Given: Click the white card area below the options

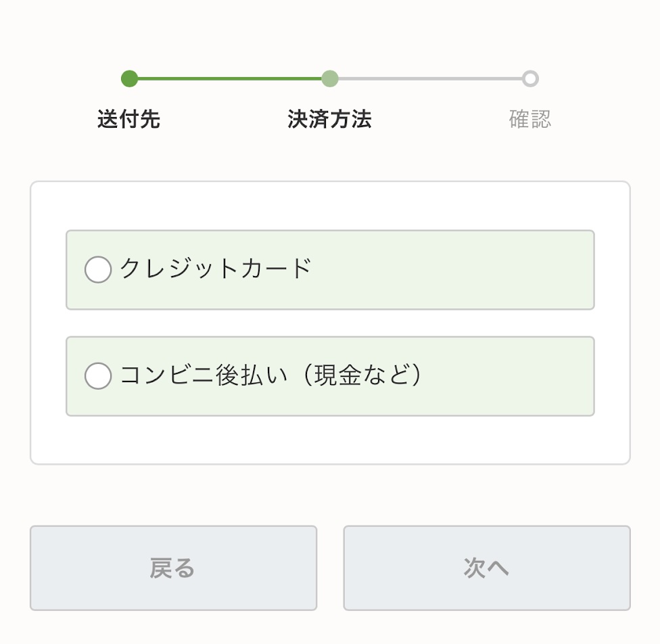Looking at the screenshot, I should (330, 440).
